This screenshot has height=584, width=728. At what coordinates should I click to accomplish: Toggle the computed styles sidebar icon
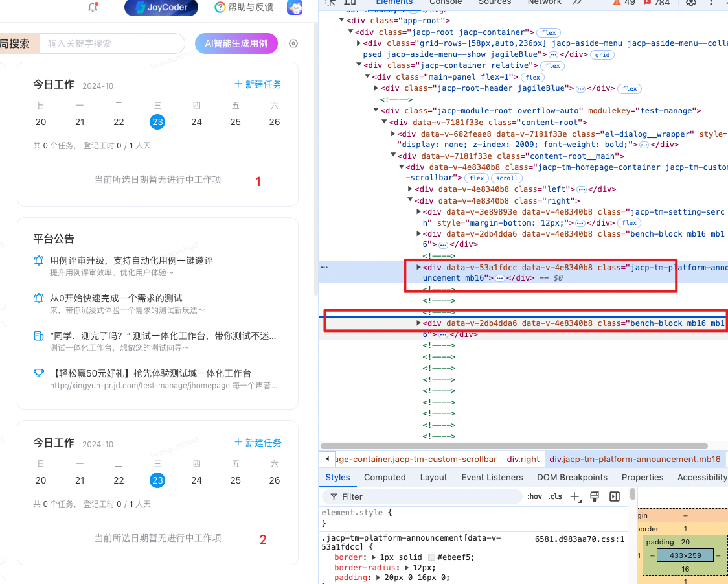pyautogui.click(x=615, y=496)
